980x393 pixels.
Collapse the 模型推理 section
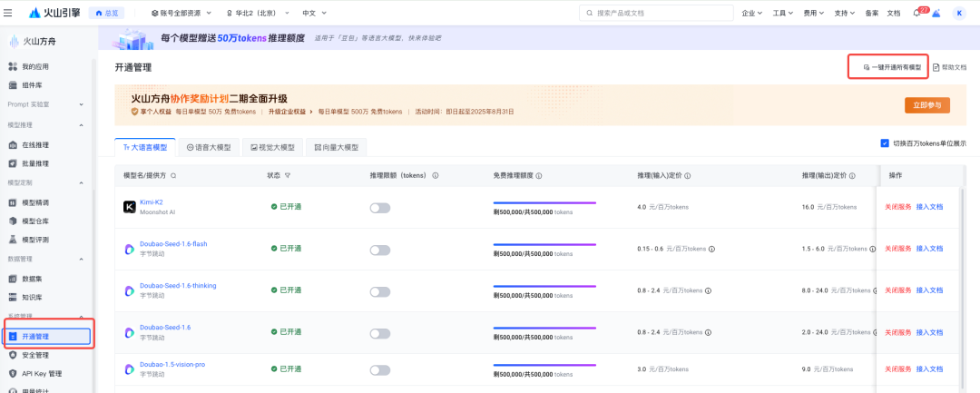[x=45, y=125]
